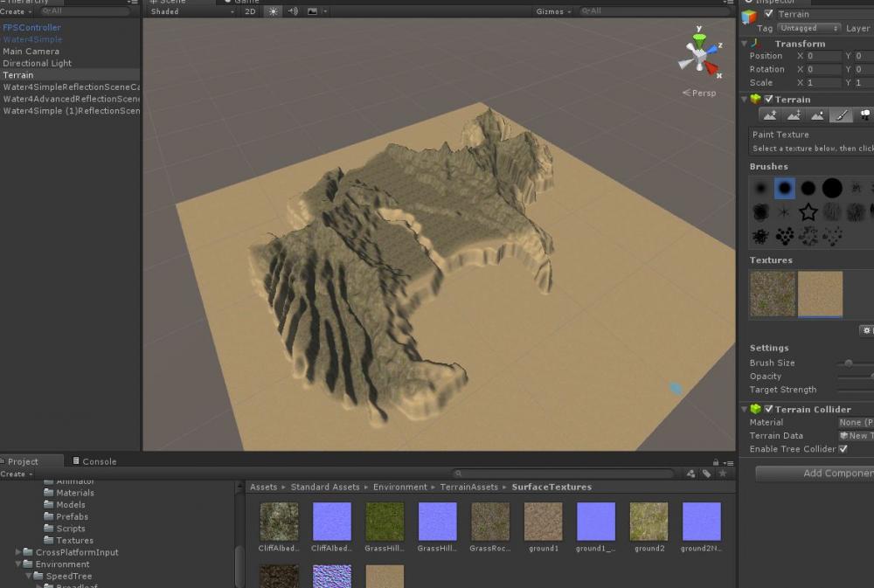Screen dimensions: 874x588
Task: Toggle scene audio speaker icon
Action: pyautogui.click(x=293, y=11)
